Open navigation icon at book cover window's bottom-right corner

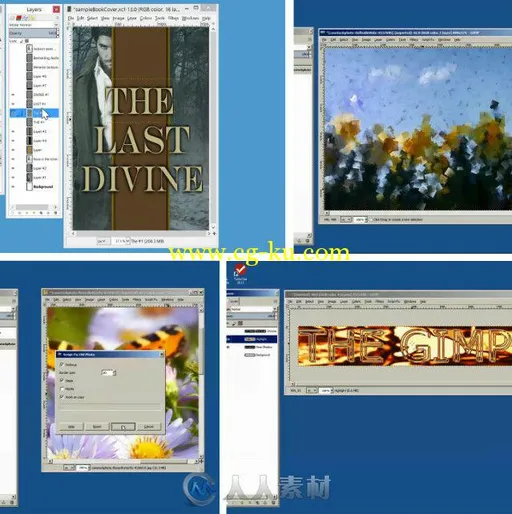[215, 233]
